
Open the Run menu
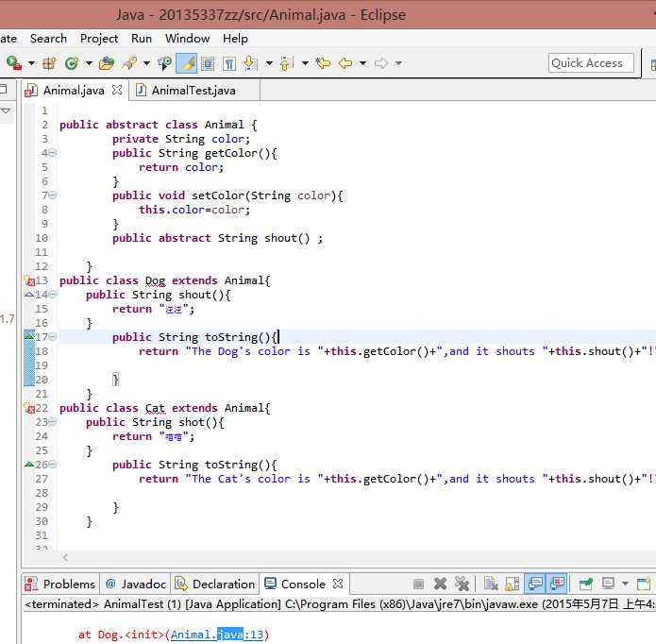[142, 39]
